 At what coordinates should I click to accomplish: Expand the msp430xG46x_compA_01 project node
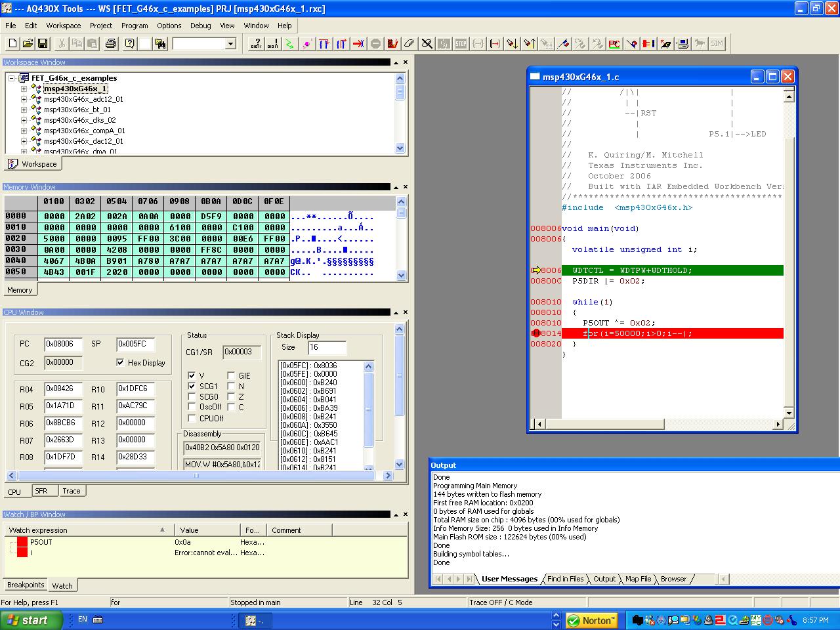click(24, 131)
